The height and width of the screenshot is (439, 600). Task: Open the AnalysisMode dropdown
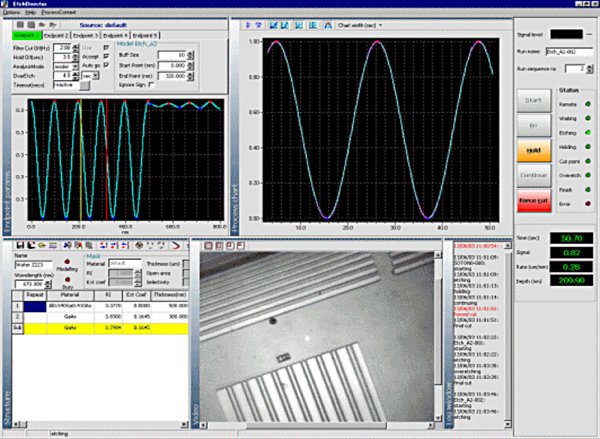(x=75, y=67)
